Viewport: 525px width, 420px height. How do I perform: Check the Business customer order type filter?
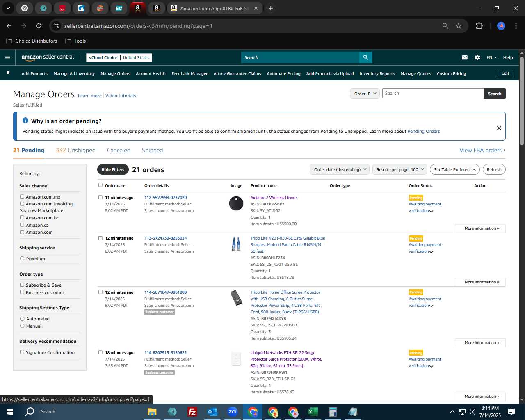click(x=22, y=292)
